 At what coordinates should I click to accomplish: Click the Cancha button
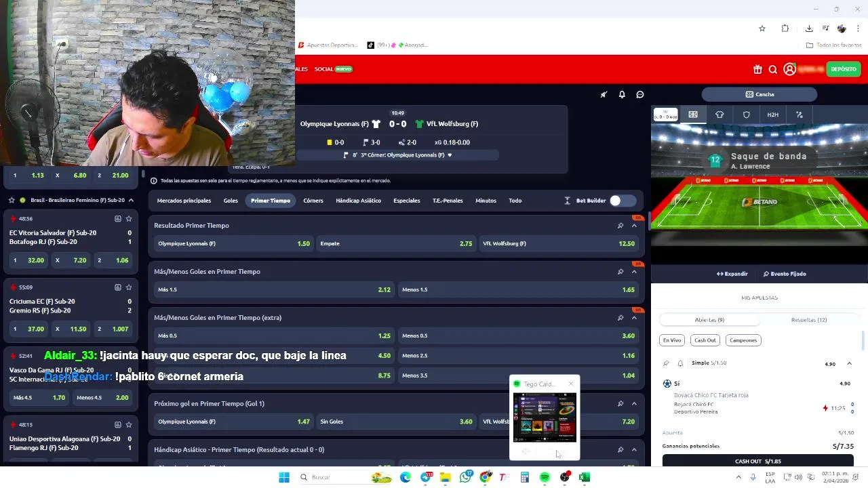[x=759, y=94]
